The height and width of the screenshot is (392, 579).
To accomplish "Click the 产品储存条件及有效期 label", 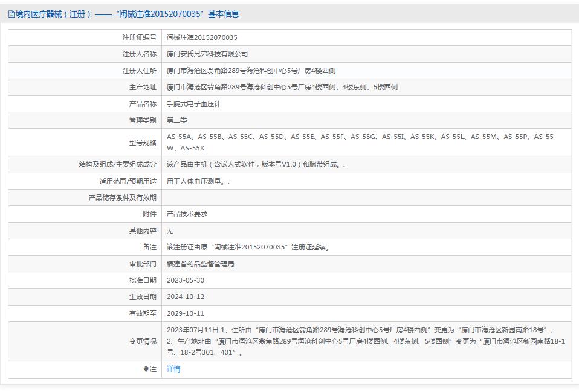I will click(x=123, y=198).
